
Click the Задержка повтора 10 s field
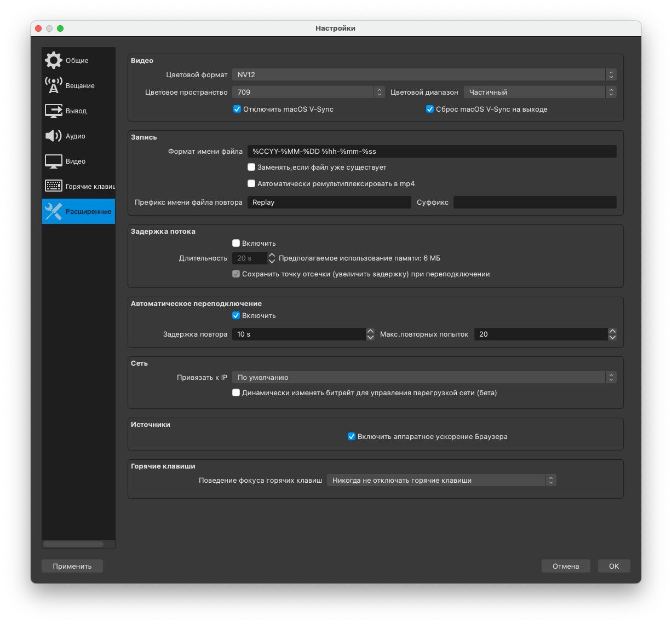299,334
